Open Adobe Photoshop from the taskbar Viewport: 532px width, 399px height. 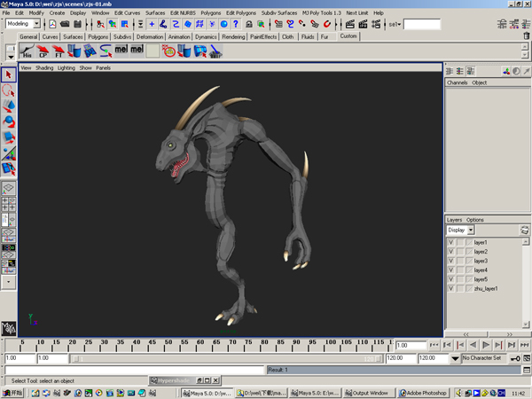pyautogui.click(x=424, y=393)
